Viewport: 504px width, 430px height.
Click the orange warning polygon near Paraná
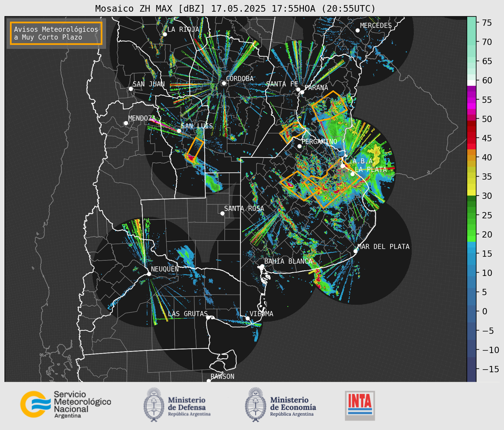tap(330, 106)
